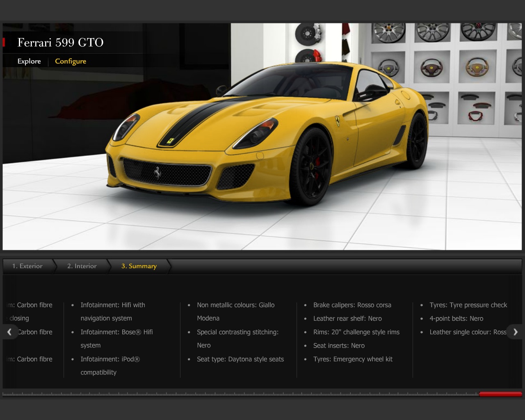Click the right arrow to scroll summary forward
The image size is (525, 420).
pos(515,332)
